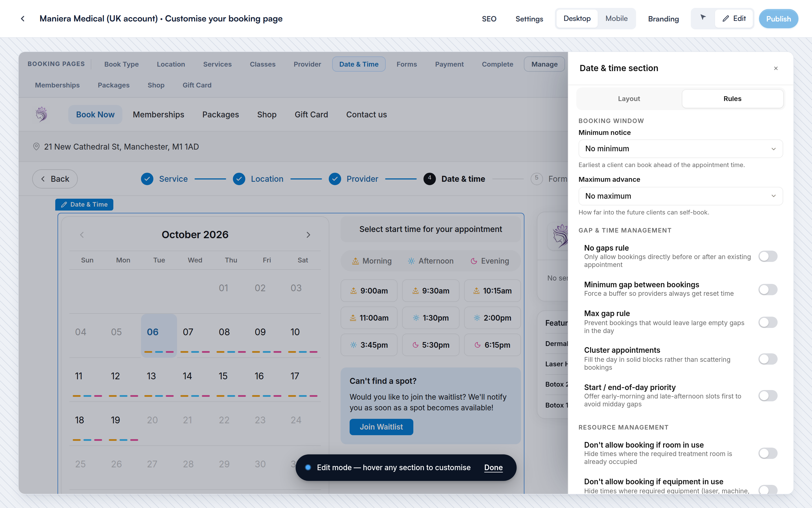Image resolution: width=812 pixels, height=508 pixels.
Task: Click the step 4 circle indicator
Action: (x=429, y=179)
